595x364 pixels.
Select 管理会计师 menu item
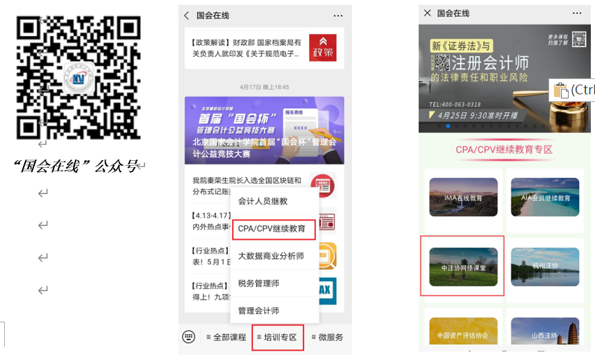tap(258, 311)
